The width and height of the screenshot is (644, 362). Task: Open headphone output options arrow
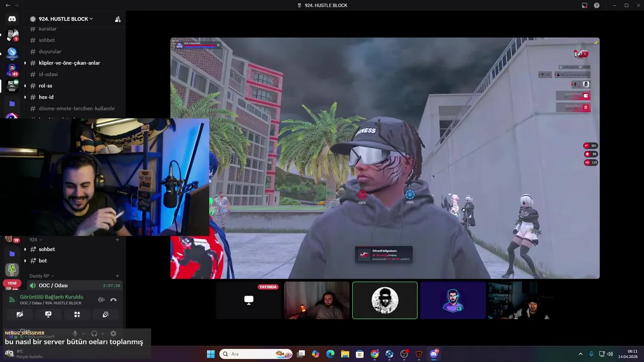103,333
